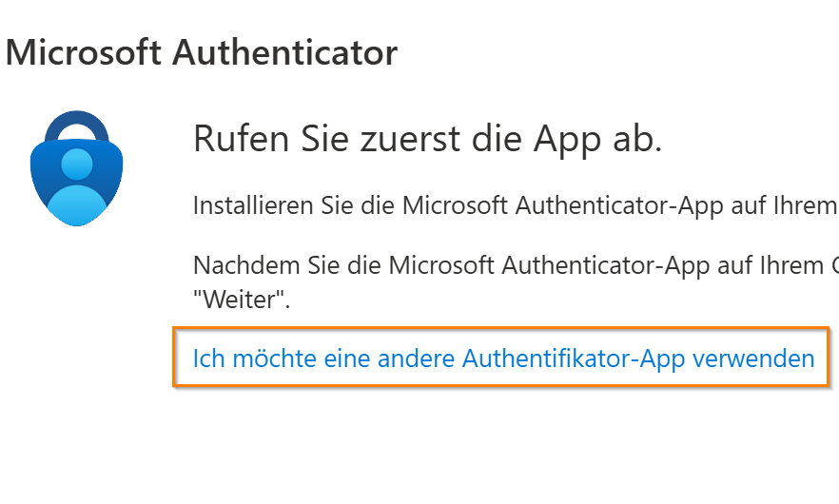Click the word "Microsoft" in the bold title
This screenshot has width=839, height=504.
coord(86,52)
